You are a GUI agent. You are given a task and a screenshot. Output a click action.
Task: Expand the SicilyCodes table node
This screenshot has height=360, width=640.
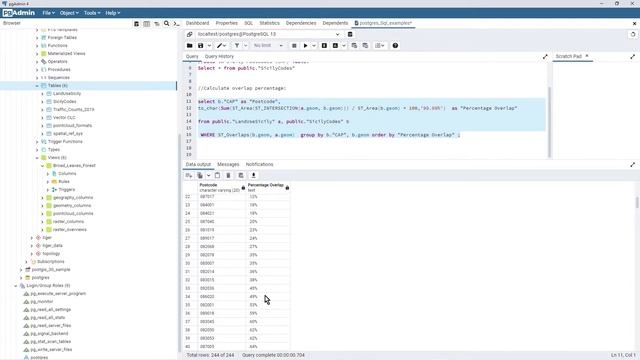(42, 102)
